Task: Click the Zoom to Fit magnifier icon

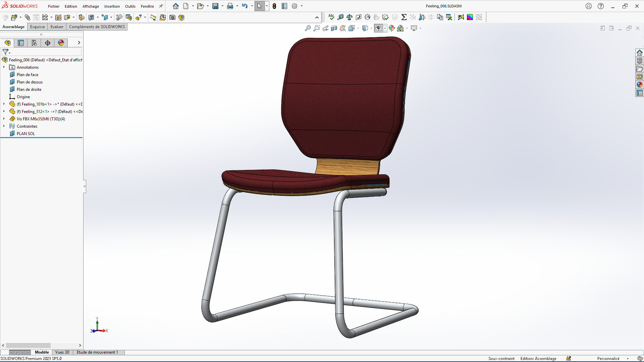Action: (x=308, y=28)
